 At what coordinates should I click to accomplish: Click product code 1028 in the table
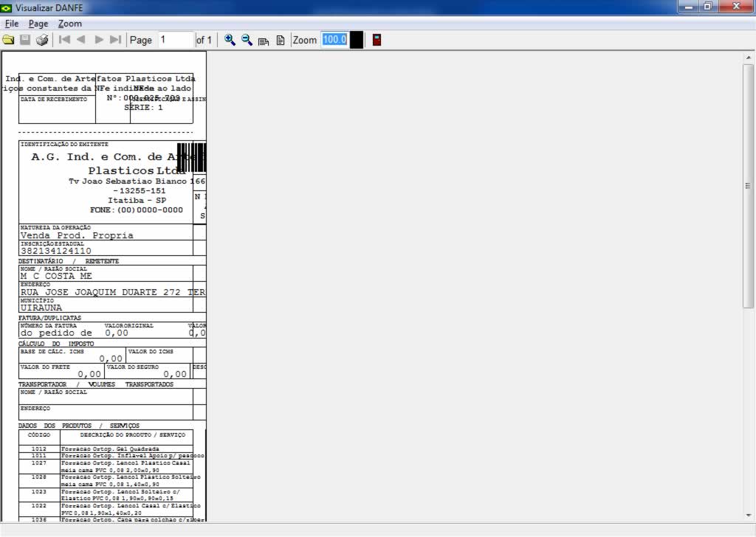[39, 477]
